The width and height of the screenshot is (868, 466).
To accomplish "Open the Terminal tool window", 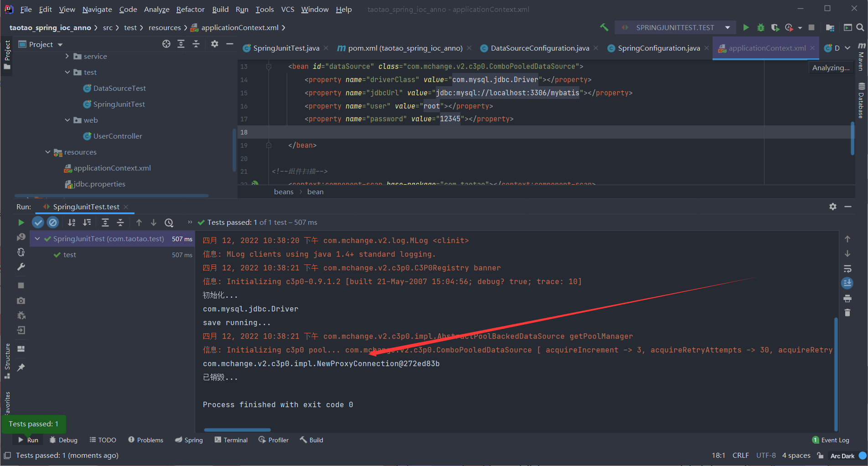I will tap(231, 440).
